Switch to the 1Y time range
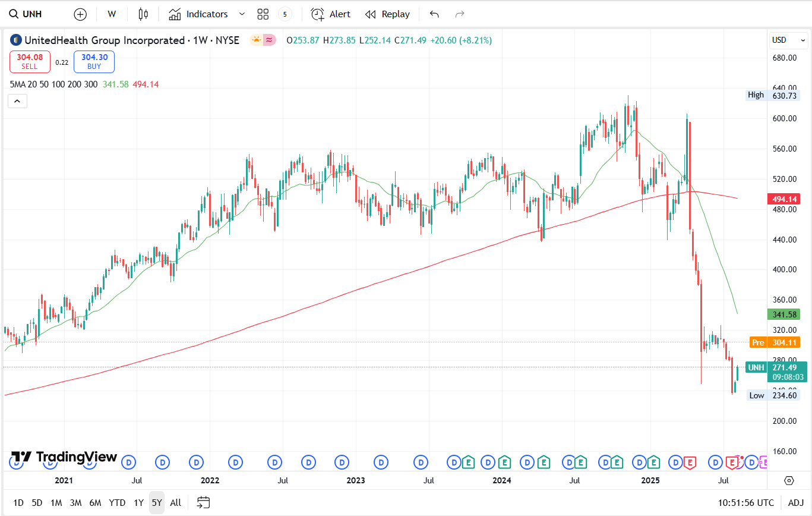 click(x=138, y=503)
